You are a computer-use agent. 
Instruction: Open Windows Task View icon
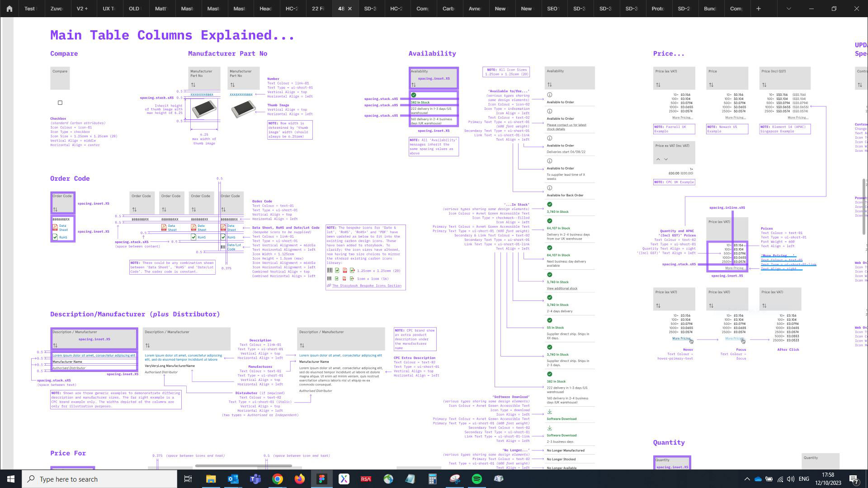[x=188, y=479]
